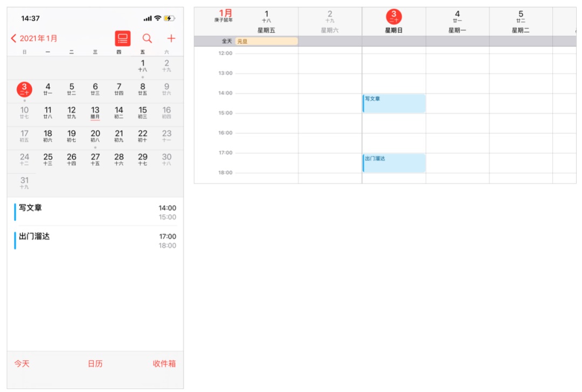582x392 pixels.
Task: Open the 出门溜达 block in week view
Action: tap(394, 163)
